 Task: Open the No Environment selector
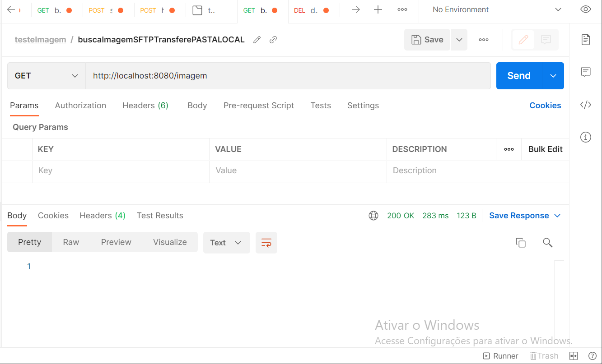tap(497, 9)
